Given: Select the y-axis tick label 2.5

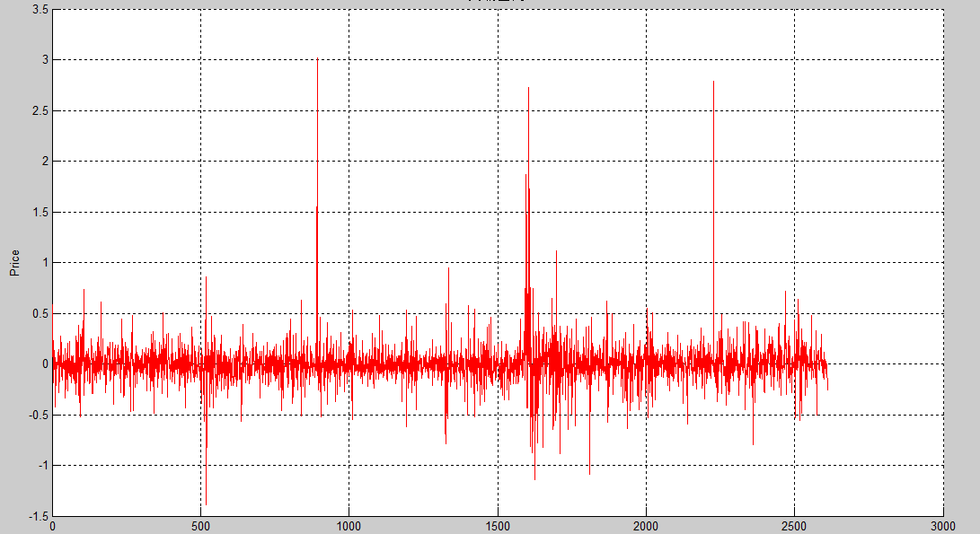Looking at the screenshot, I should (40, 111).
